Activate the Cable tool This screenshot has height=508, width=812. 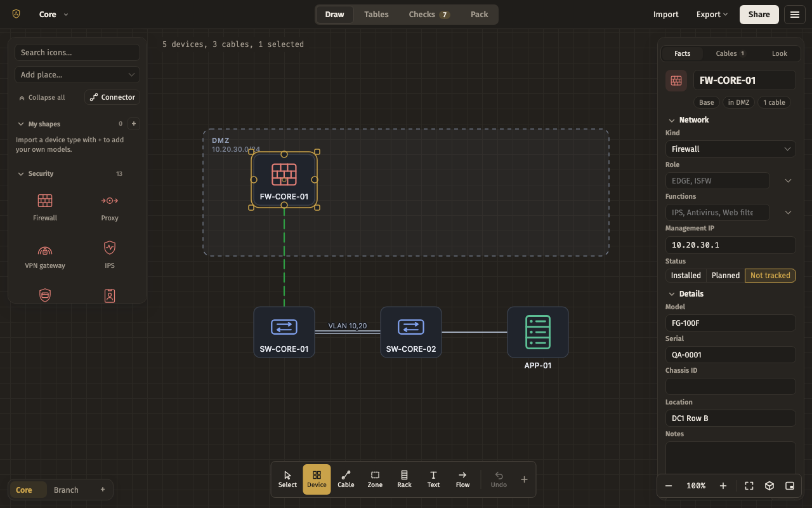(346, 479)
